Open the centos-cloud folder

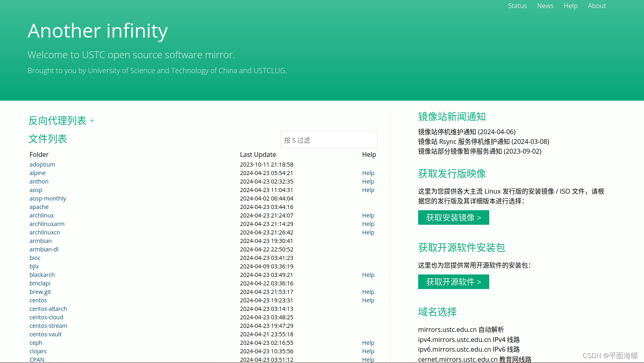46,317
